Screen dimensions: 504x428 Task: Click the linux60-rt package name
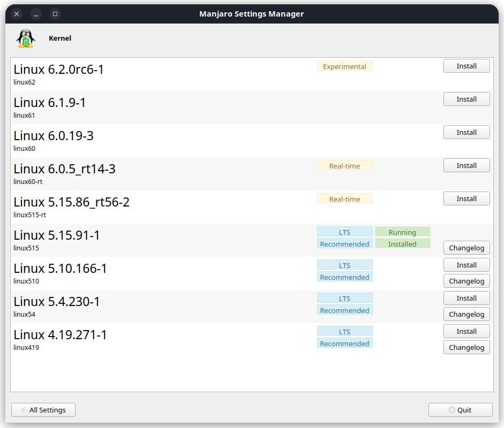point(28,182)
